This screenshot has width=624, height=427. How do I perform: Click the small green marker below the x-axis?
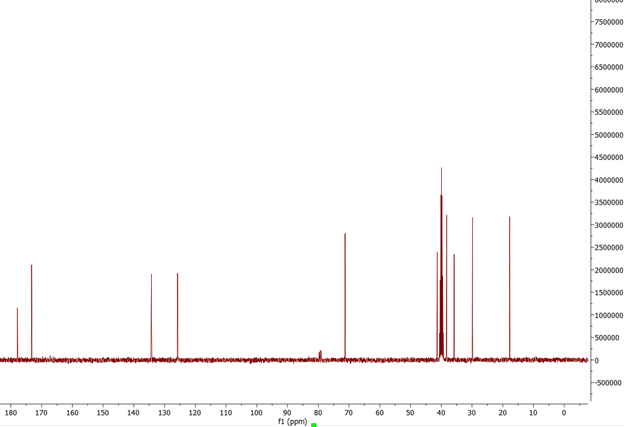click(314, 425)
